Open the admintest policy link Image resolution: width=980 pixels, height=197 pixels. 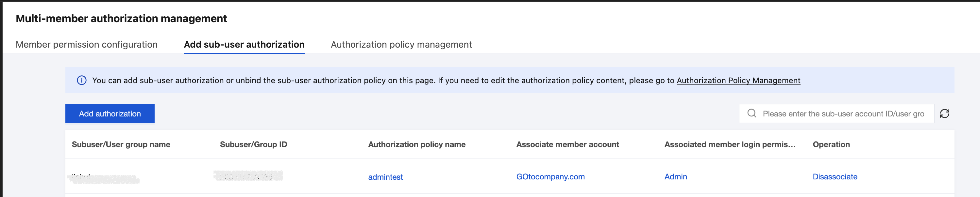coord(385,177)
